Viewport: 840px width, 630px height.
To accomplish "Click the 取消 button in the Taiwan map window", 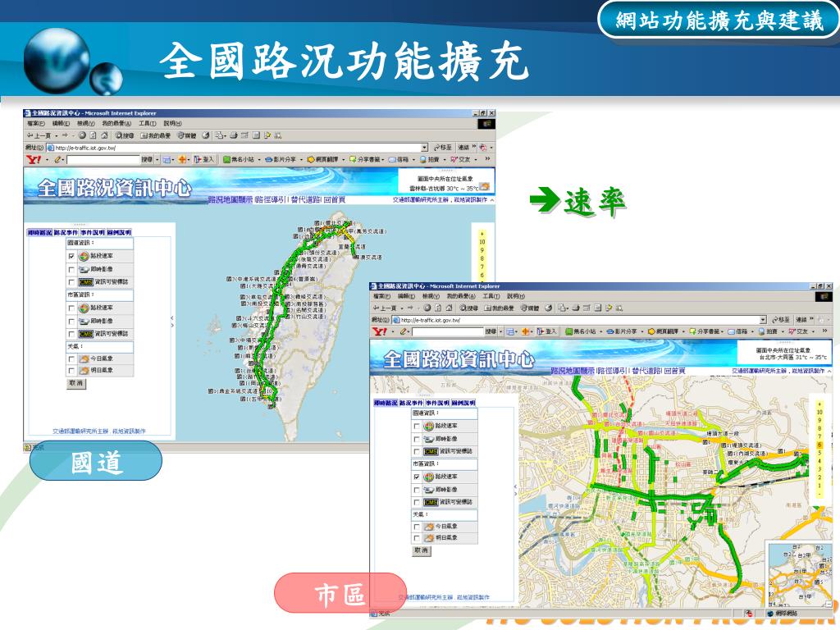I will coord(76,384).
